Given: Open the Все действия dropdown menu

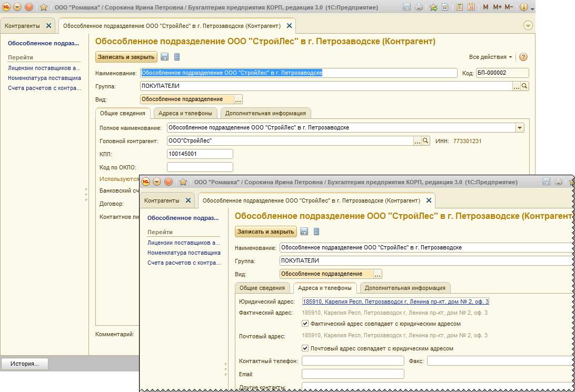Looking at the screenshot, I should click(490, 57).
